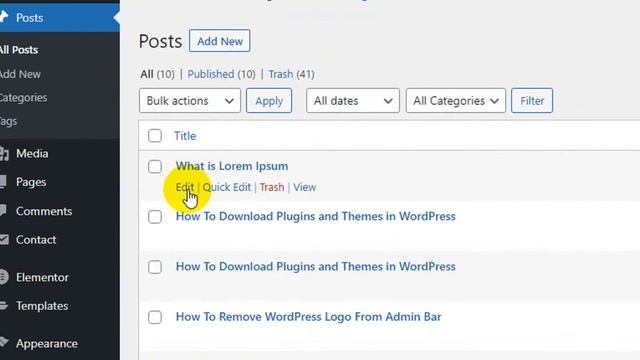Viewport: 640px width, 360px height.
Task: Show All (10) posts filter
Action: pos(157,74)
